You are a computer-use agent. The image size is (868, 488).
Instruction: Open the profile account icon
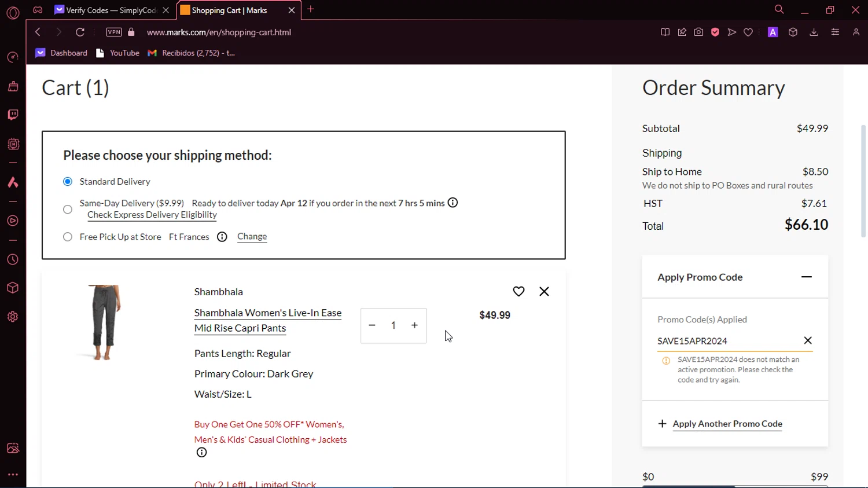coord(856,32)
